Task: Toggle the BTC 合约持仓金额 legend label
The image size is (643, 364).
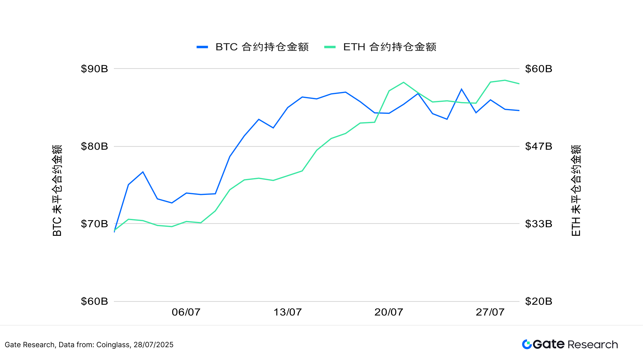Action: (x=262, y=47)
